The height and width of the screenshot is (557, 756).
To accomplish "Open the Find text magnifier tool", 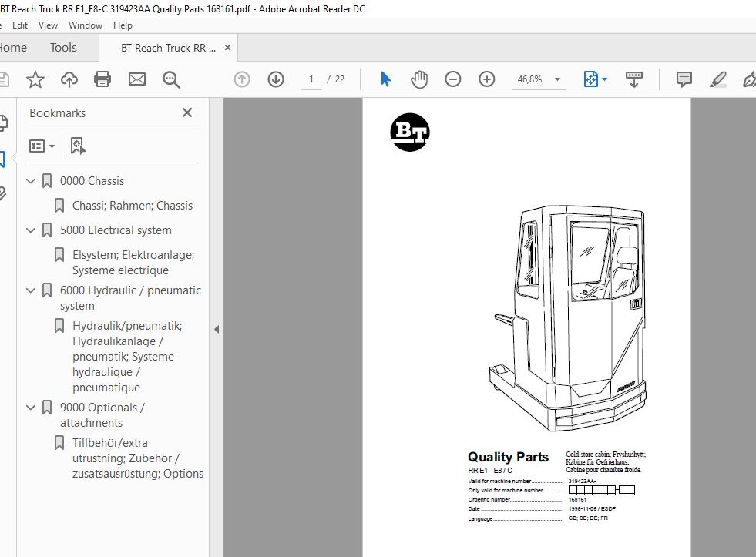I will click(171, 79).
